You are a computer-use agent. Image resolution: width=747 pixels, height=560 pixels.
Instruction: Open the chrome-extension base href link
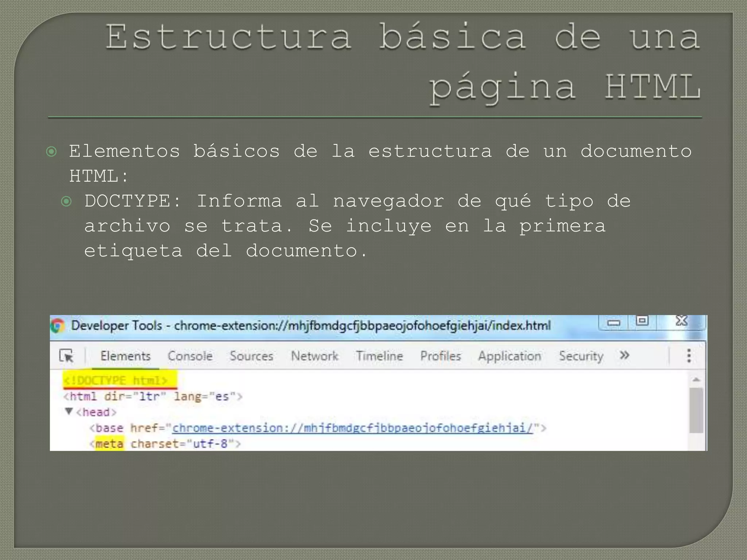(353, 428)
